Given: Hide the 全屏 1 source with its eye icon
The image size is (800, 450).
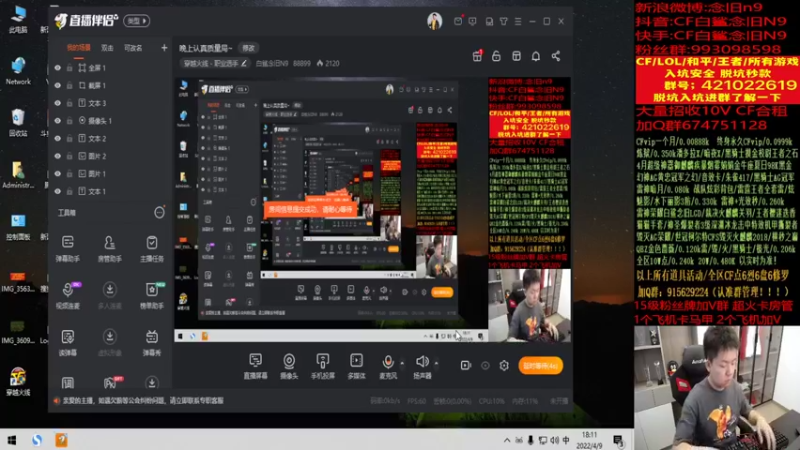Looking at the screenshot, I should (58, 68).
